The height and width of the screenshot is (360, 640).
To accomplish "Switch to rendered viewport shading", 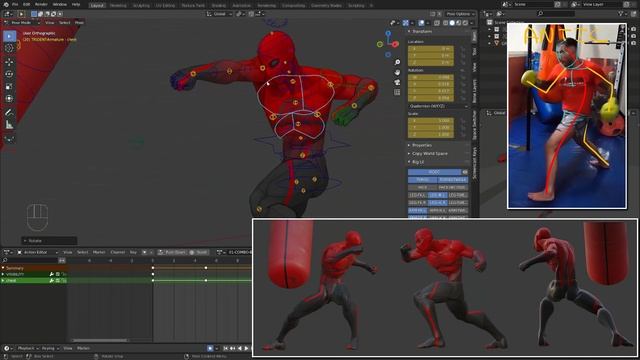I will (465, 23).
